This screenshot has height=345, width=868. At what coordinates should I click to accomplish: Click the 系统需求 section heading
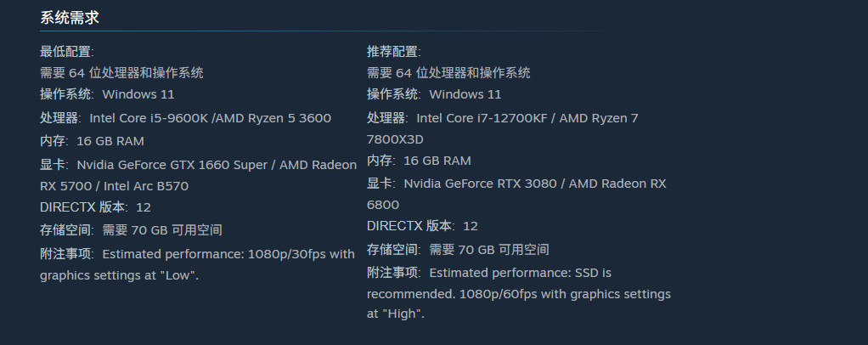pyautogui.click(x=70, y=19)
